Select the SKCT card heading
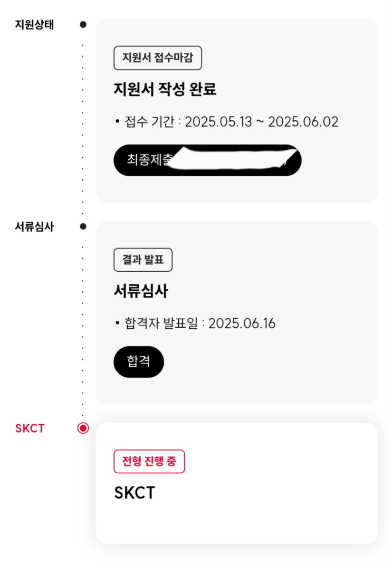This screenshot has height=563, width=392. [x=135, y=493]
